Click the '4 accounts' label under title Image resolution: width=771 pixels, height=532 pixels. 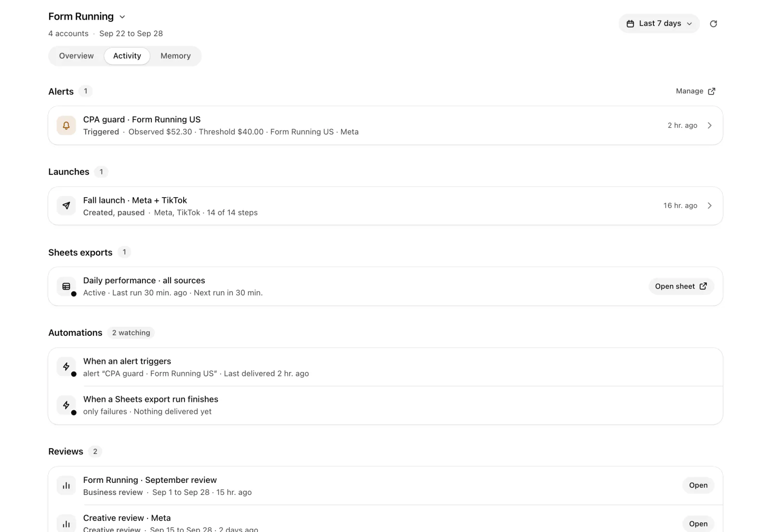(x=68, y=34)
